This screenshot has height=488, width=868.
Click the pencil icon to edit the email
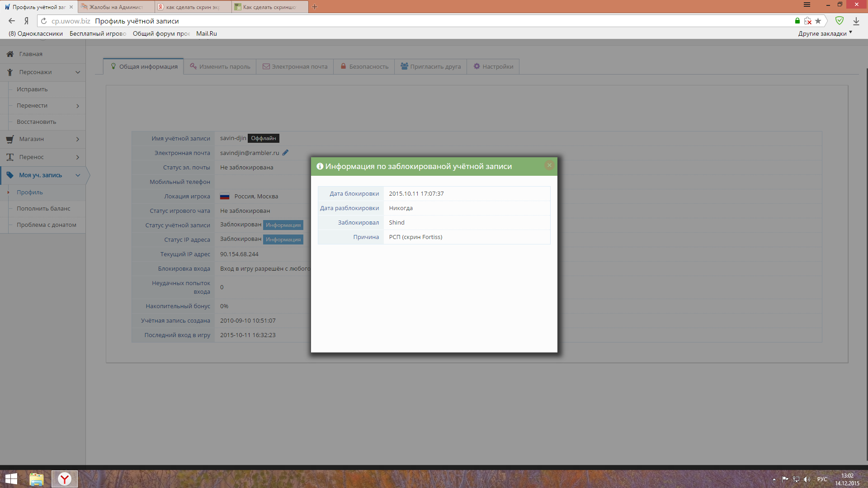coord(285,153)
